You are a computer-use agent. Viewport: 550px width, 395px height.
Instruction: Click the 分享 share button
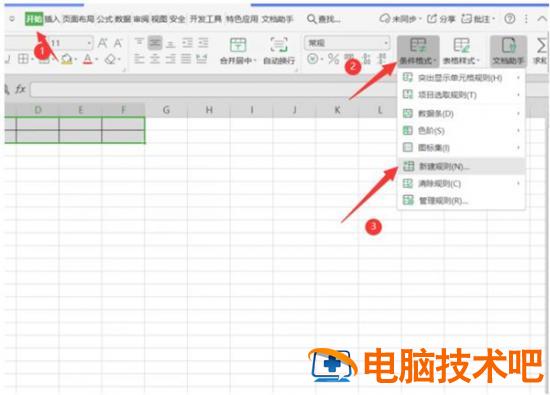pyautogui.click(x=441, y=19)
